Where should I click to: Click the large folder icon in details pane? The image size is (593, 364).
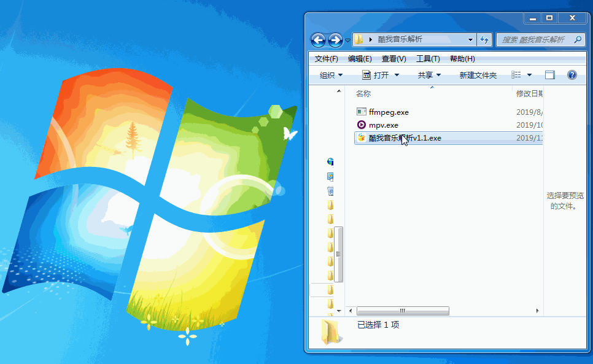tap(331, 332)
